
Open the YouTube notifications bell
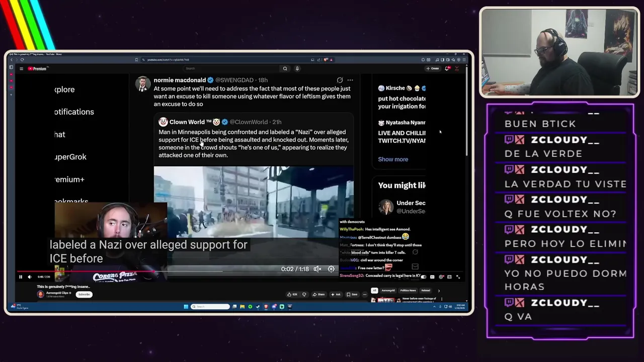coord(447,68)
